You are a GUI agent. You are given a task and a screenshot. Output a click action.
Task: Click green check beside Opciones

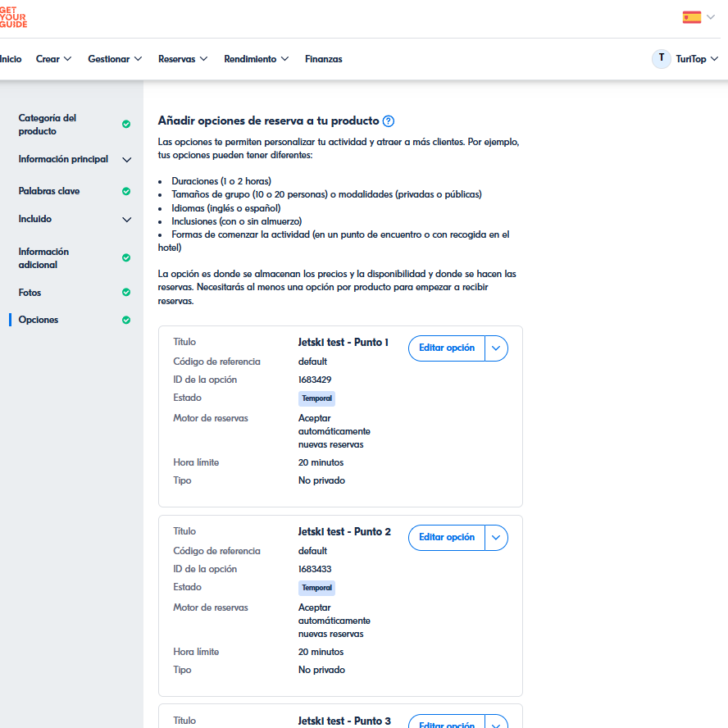pyautogui.click(x=126, y=321)
